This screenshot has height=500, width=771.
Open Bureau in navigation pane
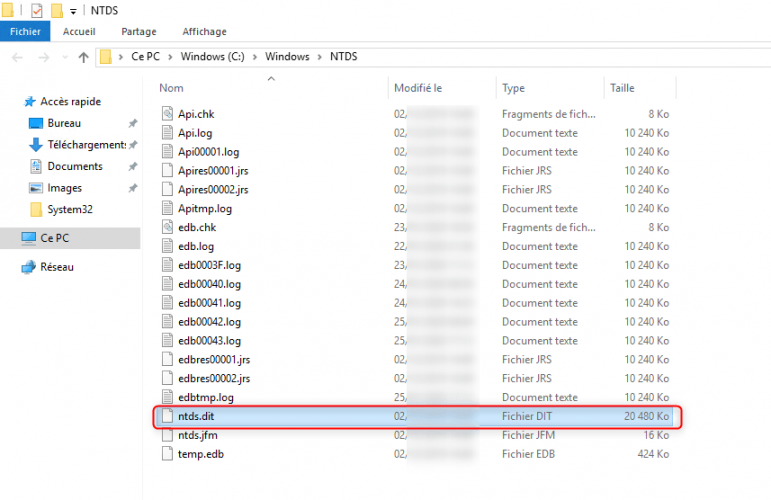click(64, 123)
